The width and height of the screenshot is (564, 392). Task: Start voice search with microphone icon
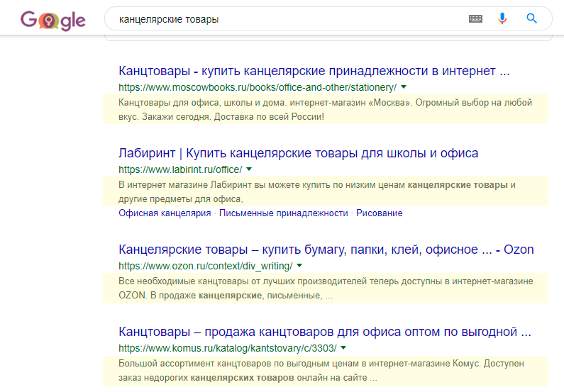pos(502,18)
